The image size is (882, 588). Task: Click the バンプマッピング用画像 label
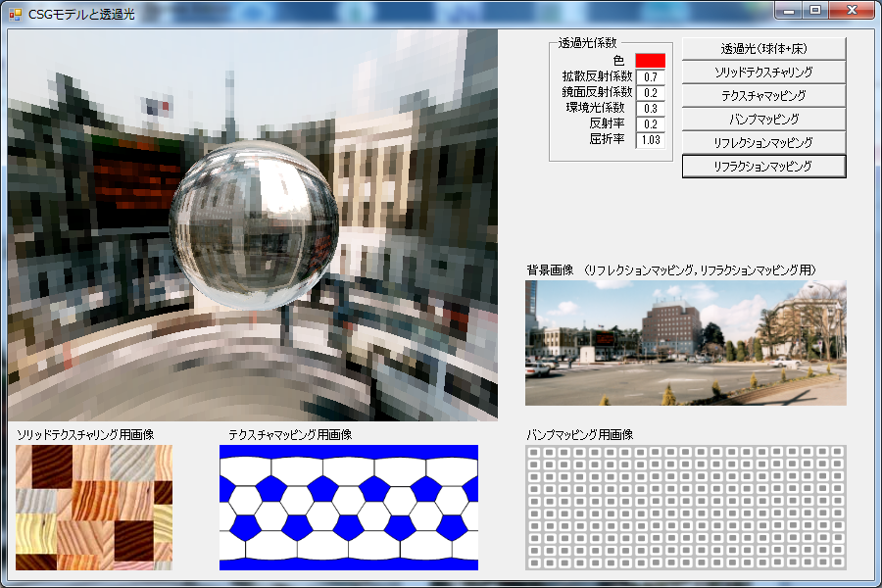tap(580, 435)
